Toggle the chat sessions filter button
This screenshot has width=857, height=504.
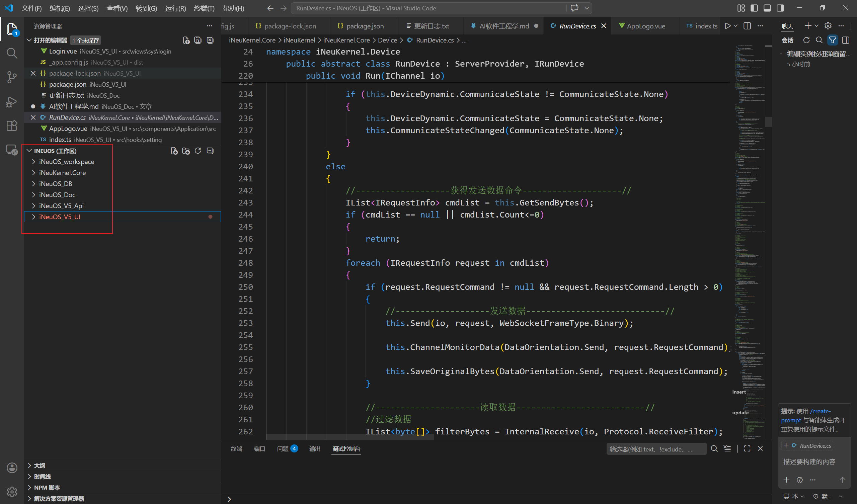pos(833,40)
